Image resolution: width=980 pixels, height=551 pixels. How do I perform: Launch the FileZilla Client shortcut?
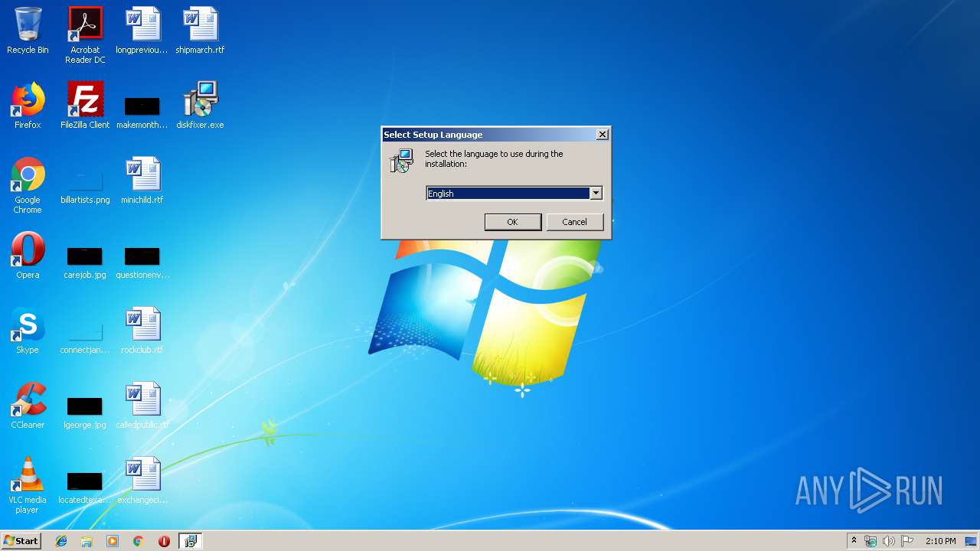point(85,106)
